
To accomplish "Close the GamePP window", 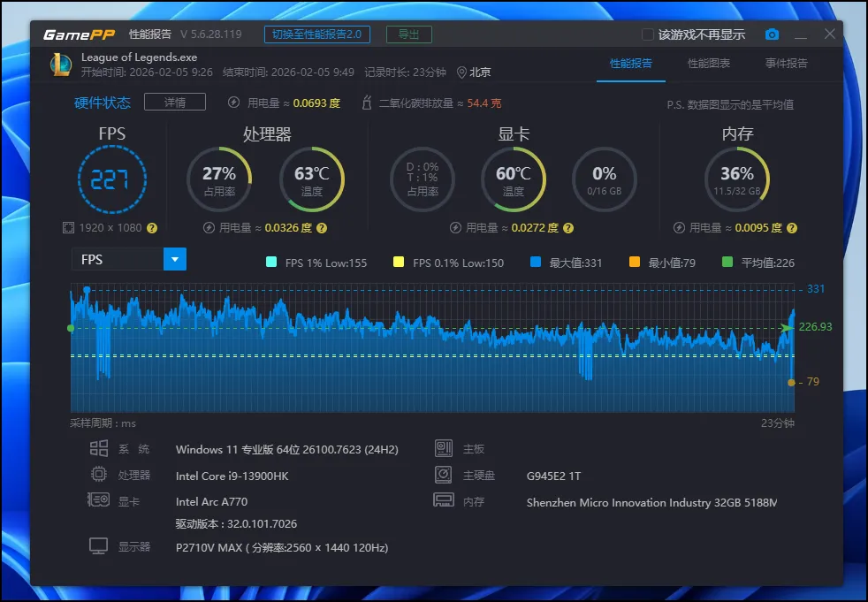I will [x=829, y=34].
